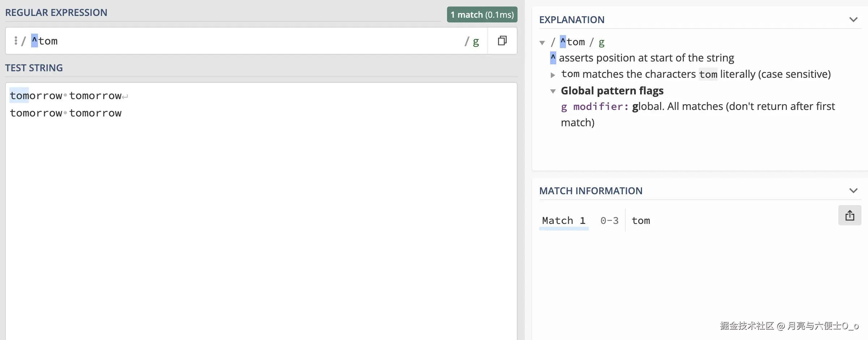Click the matched text 'tom' result
The width and height of the screenshot is (868, 340).
tap(641, 220)
